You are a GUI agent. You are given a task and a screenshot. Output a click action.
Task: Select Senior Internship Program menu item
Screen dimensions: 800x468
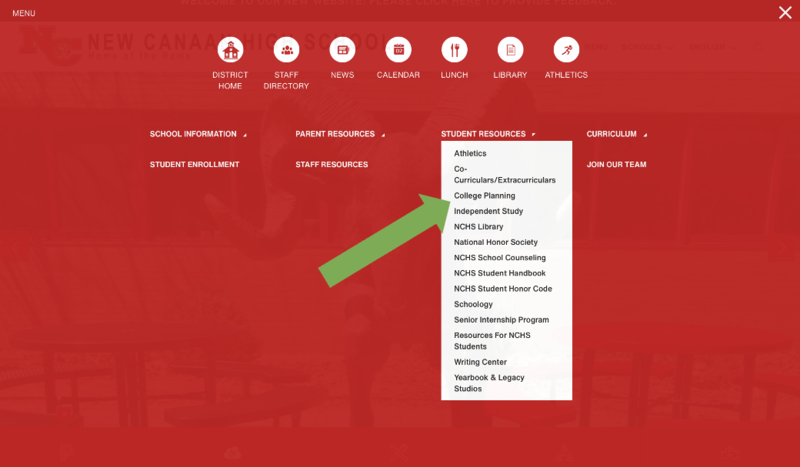(x=501, y=320)
